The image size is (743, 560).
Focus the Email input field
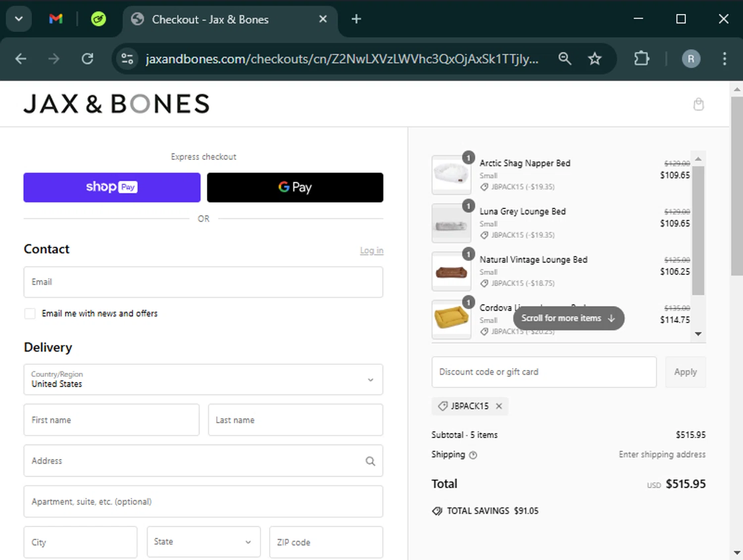click(203, 282)
